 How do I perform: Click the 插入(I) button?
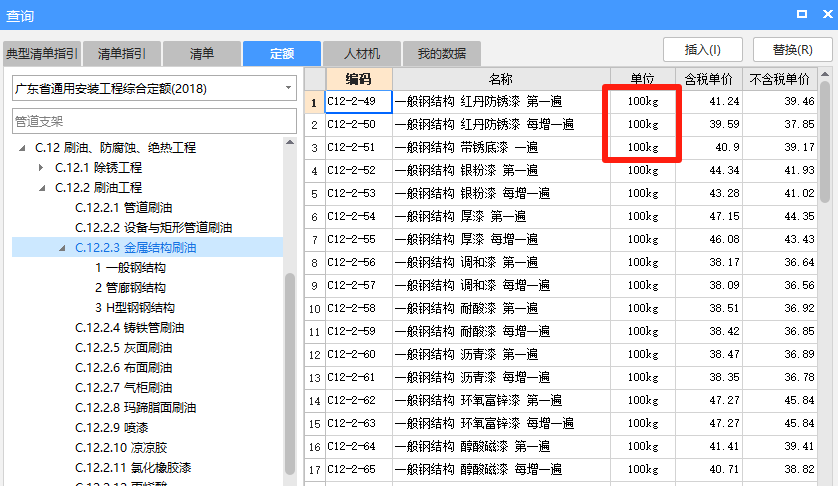point(703,50)
